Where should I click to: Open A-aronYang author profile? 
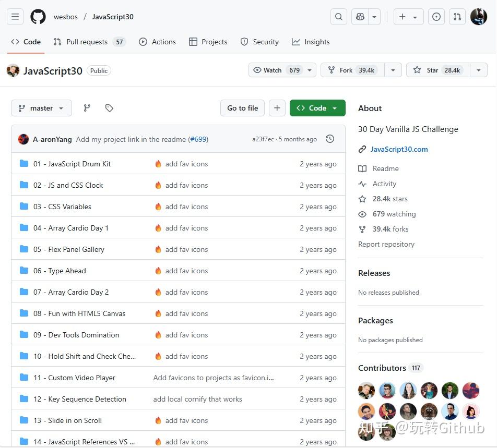click(x=52, y=139)
